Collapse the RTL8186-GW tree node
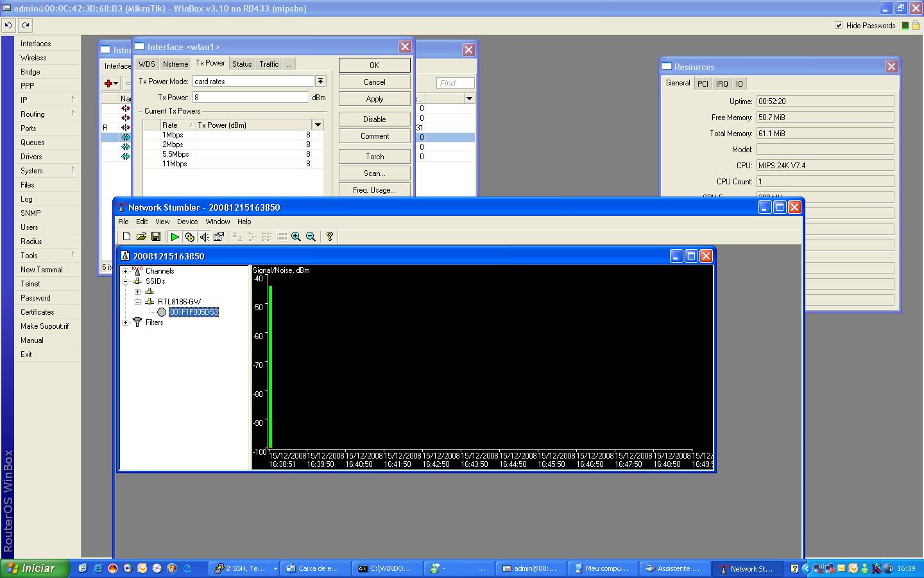The height and width of the screenshot is (578, 924). (138, 302)
